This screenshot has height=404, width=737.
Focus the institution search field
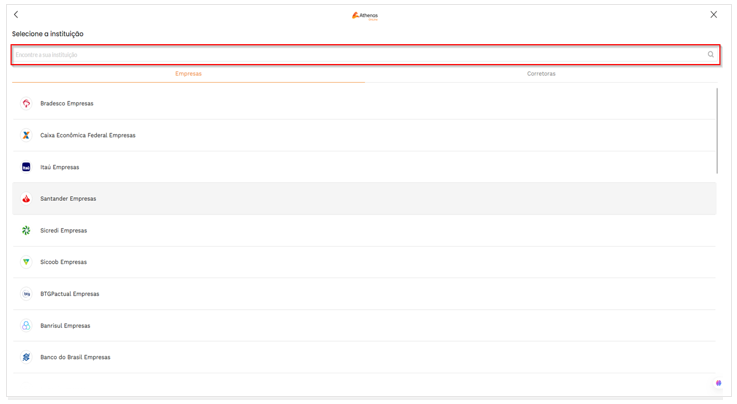[x=366, y=55]
